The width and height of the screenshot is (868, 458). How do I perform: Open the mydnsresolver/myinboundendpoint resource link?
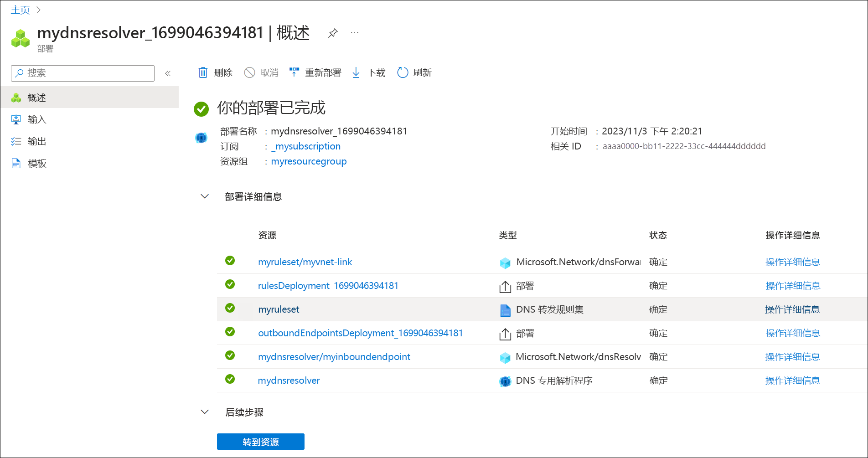point(334,357)
